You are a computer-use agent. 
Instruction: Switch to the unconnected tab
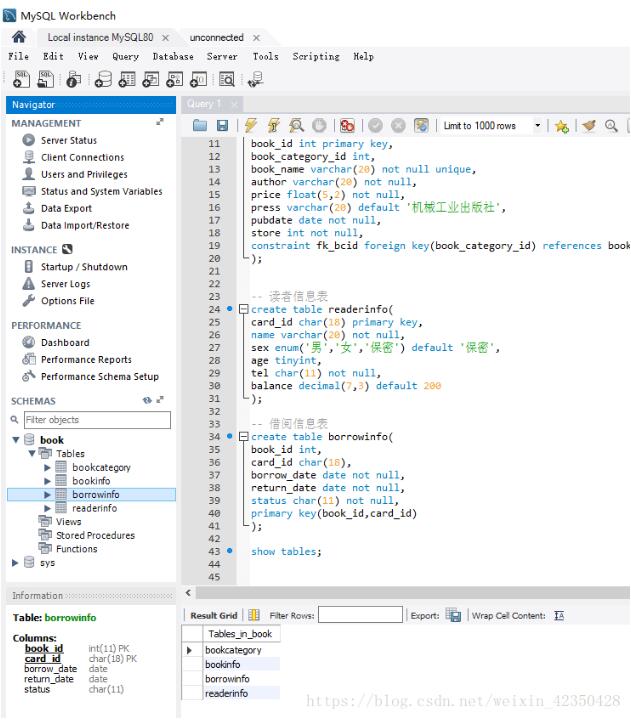(x=216, y=37)
